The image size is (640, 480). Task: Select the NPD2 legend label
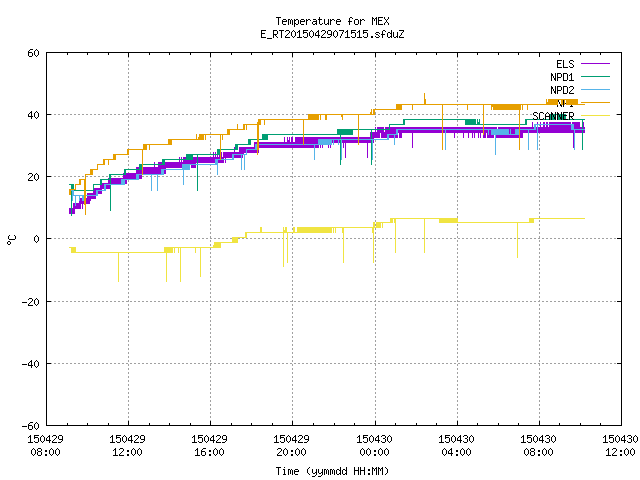tap(562, 90)
